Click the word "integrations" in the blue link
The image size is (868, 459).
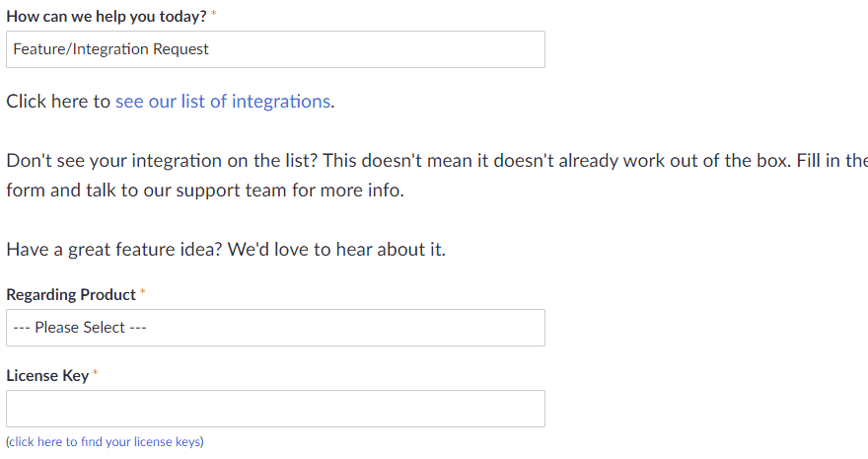pos(281,101)
